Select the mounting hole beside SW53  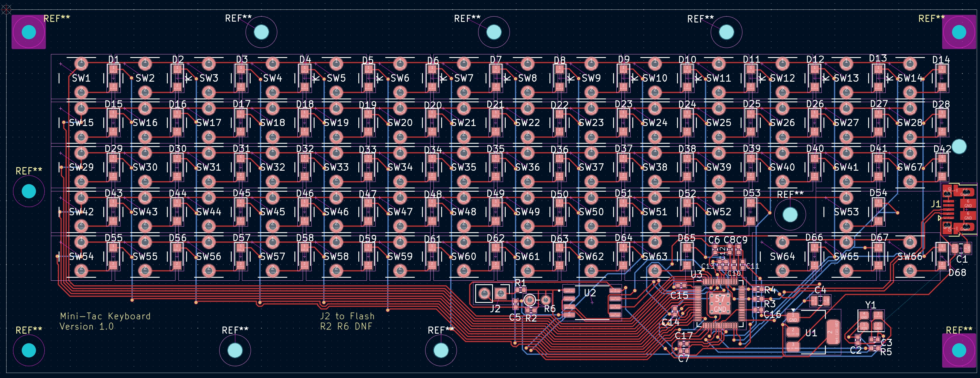[790, 215]
